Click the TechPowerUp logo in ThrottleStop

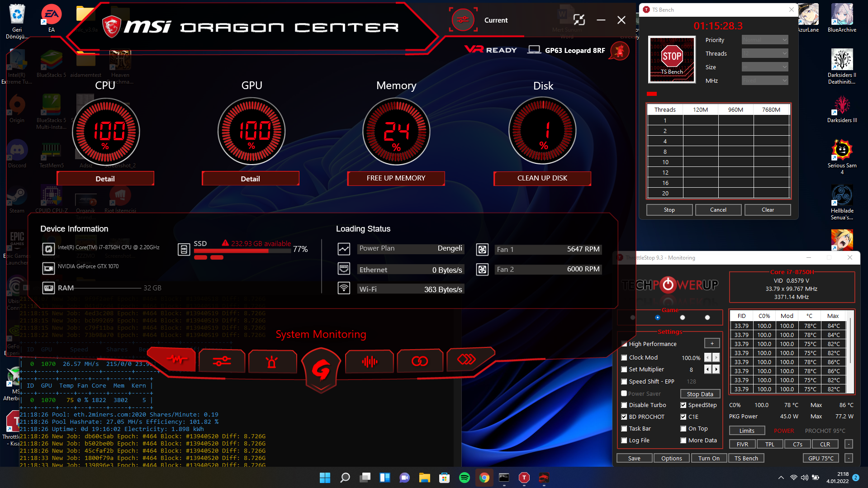point(670,285)
